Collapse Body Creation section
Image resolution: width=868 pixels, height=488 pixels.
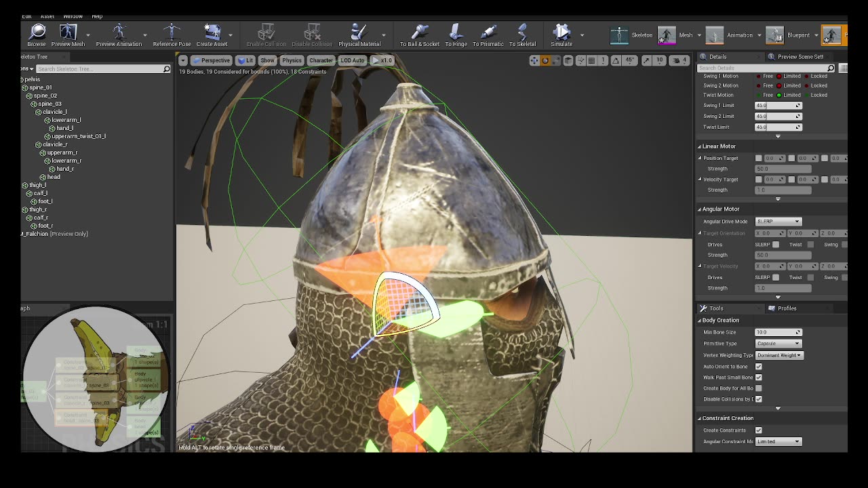[x=699, y=321]
